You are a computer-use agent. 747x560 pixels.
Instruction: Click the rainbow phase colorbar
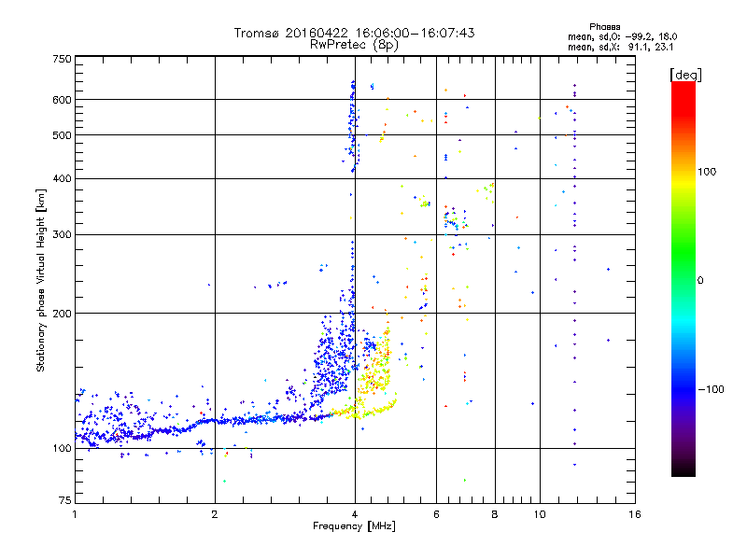(x=684, y=278)
